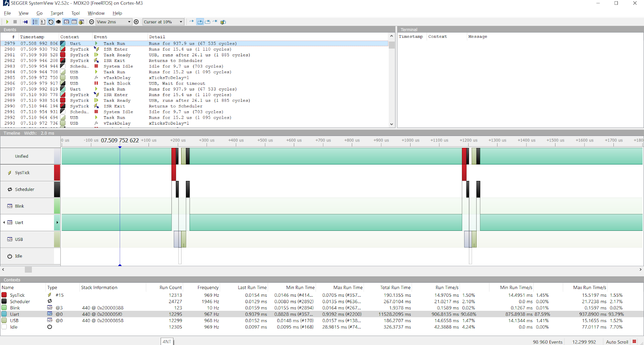Toggle the table-icon window toolbar button
This screenshot has height=345, width=644.
(x=74, y=22)
